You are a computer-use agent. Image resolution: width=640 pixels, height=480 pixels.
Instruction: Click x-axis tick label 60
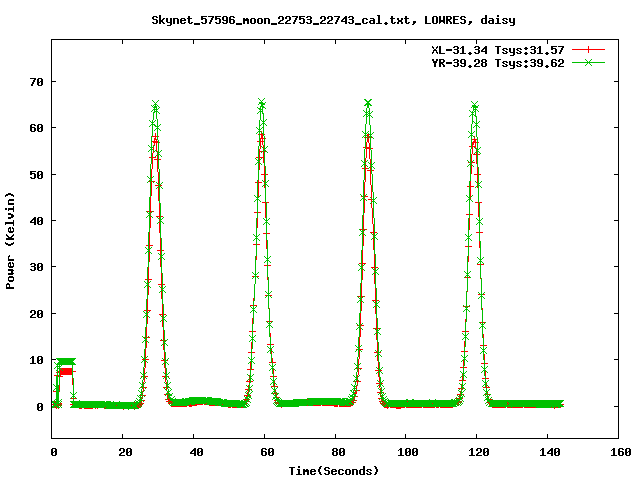coord(267,452)
